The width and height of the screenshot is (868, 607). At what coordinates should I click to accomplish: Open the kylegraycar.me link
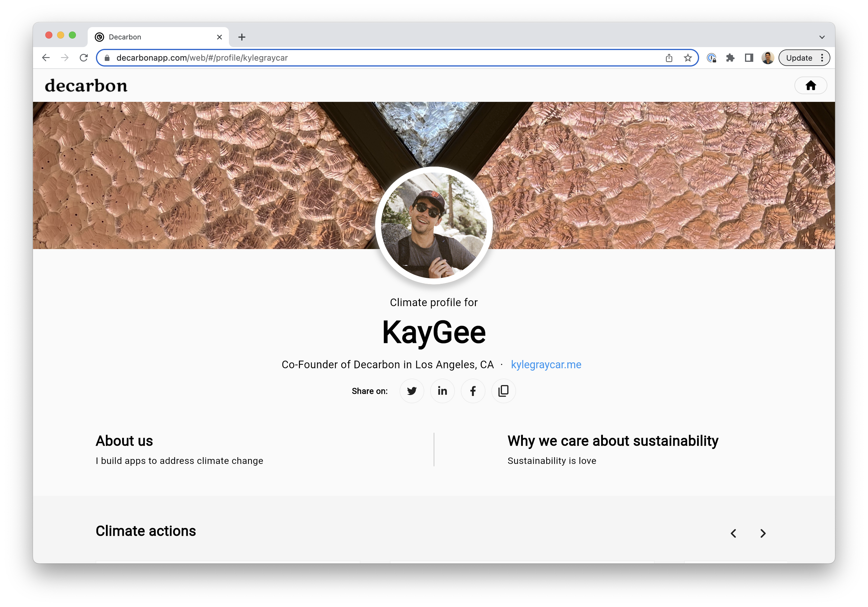coord(546,364)
